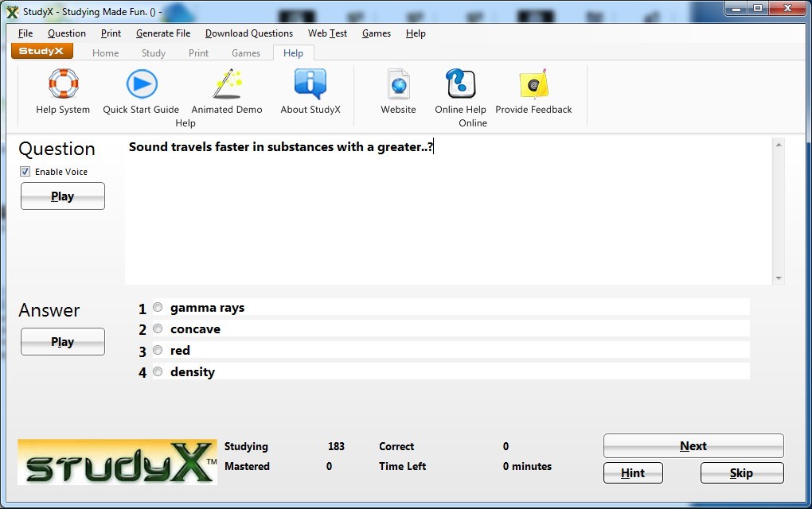Open the Games menu in menu bar
This screenshot has width=812, height=509.
coord(377,33)
